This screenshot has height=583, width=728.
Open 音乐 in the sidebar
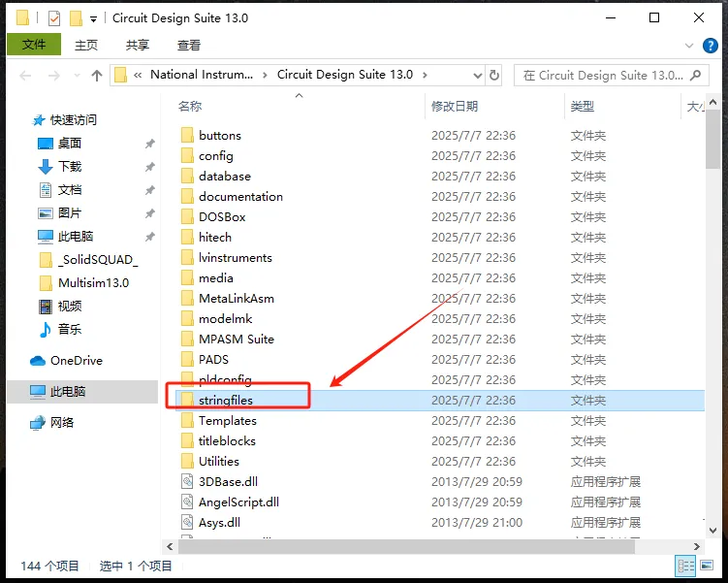[59, 329]
